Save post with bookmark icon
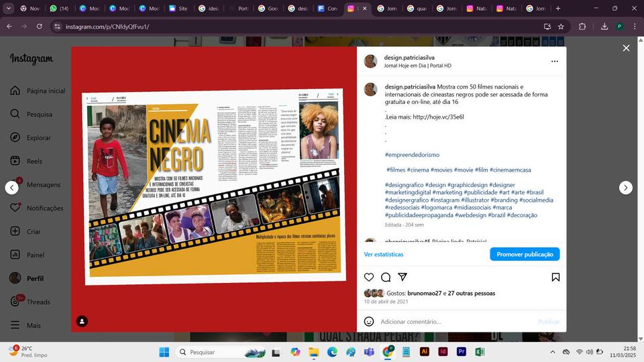644x362 pixels. pyautogui.click(x=555, y=277)
